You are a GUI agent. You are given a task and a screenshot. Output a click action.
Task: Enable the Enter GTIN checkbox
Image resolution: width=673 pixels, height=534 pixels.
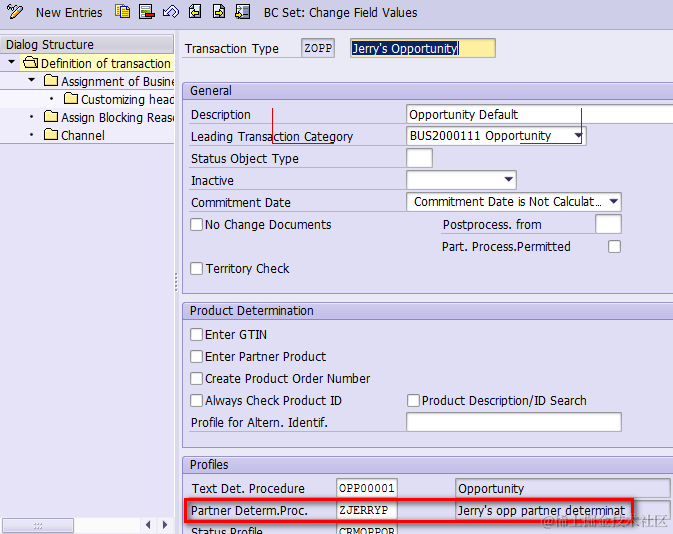pos(197,334)
